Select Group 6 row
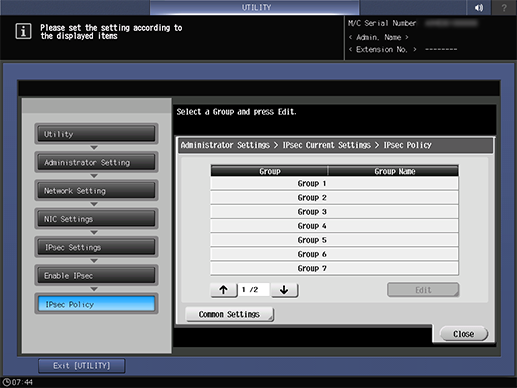The height and width of the screenshot is (388, 517). pos(334,254)
